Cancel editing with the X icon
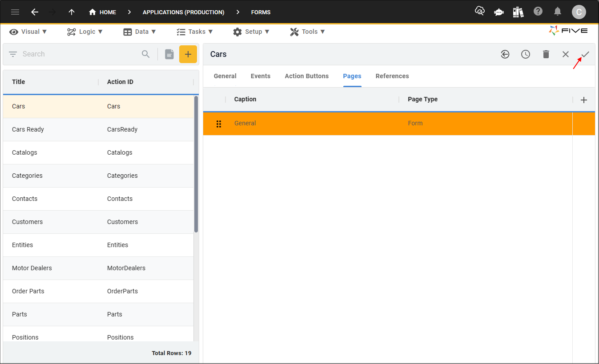The width and height of the screenshot is (599, 364). coord(566,54)
